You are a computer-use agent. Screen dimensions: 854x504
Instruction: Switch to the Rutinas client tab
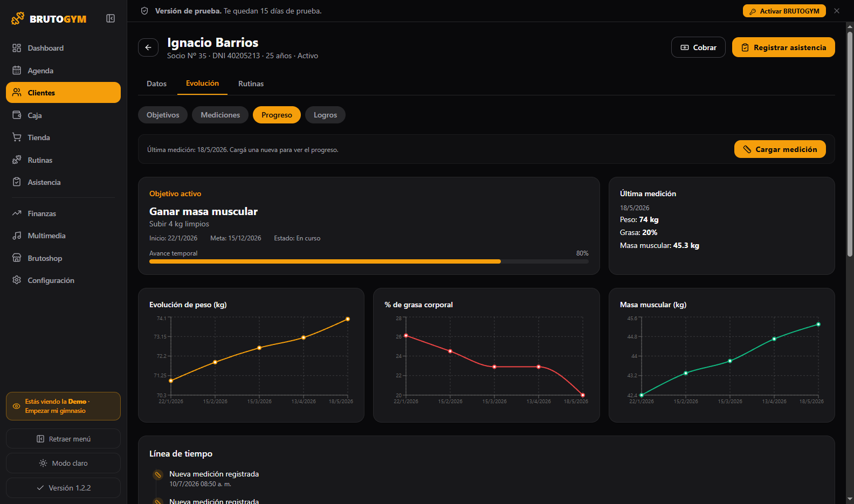click(251, 84)
